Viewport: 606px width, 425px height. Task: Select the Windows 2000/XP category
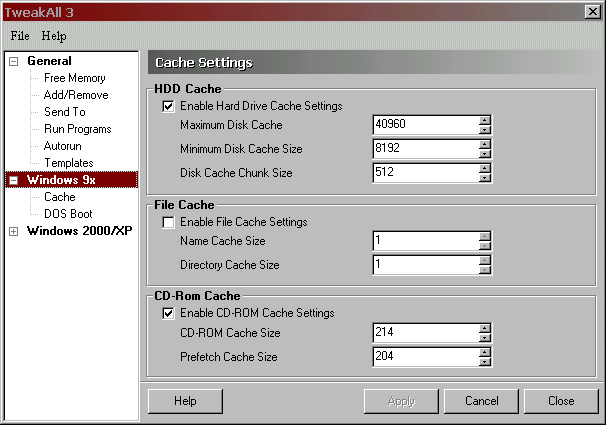click(80, 231)
